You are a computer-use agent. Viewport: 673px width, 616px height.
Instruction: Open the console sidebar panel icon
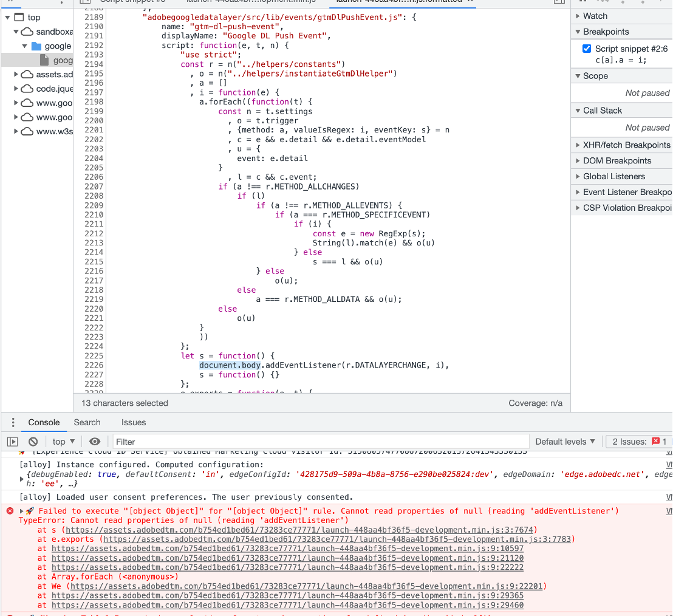coord(13,441)
